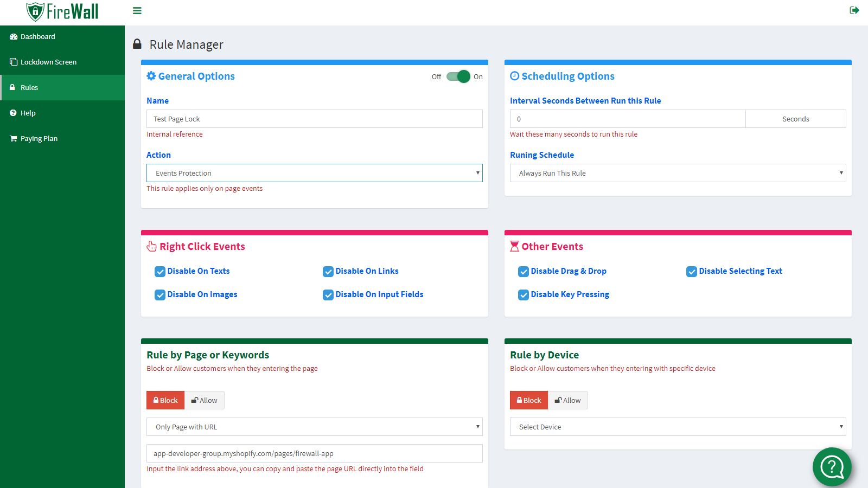Click the FireWall shield logo
The height and width of the screenshot is (488, 868).
click(x=36, y=11)
